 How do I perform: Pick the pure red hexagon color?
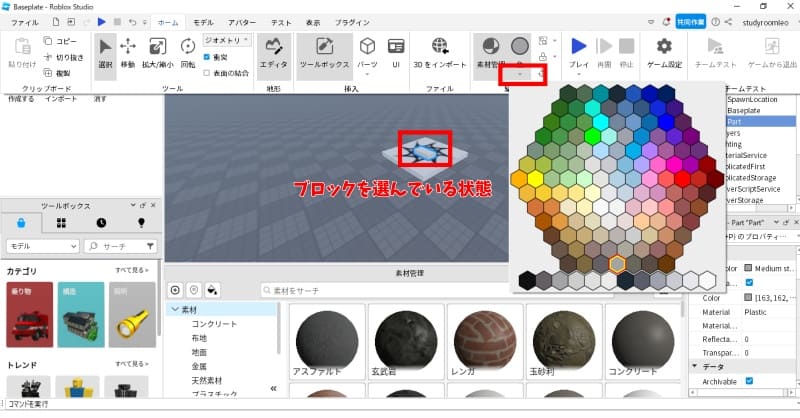(x=683, y=179)
